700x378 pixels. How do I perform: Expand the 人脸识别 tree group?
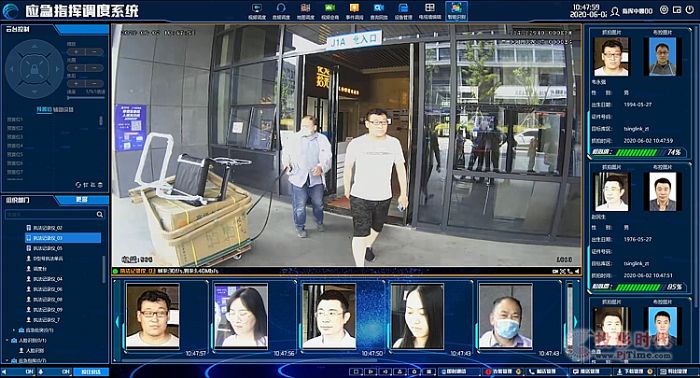[x=8, y=341]
